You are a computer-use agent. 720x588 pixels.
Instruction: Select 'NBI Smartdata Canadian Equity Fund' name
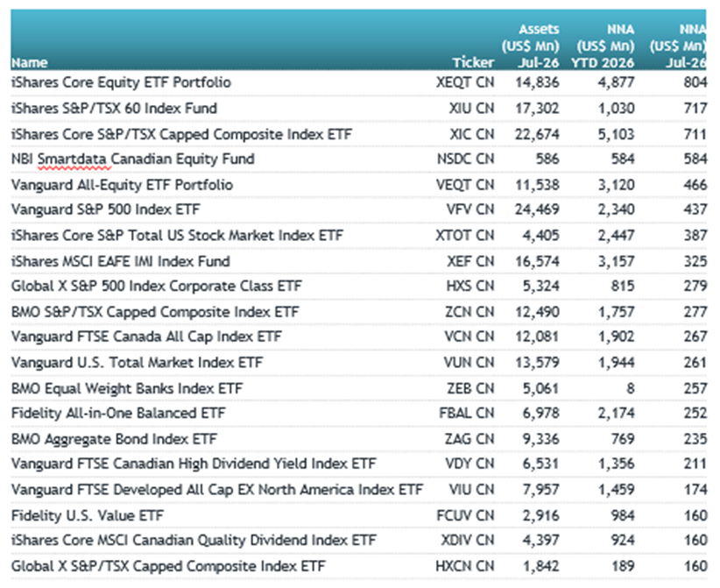133,159
